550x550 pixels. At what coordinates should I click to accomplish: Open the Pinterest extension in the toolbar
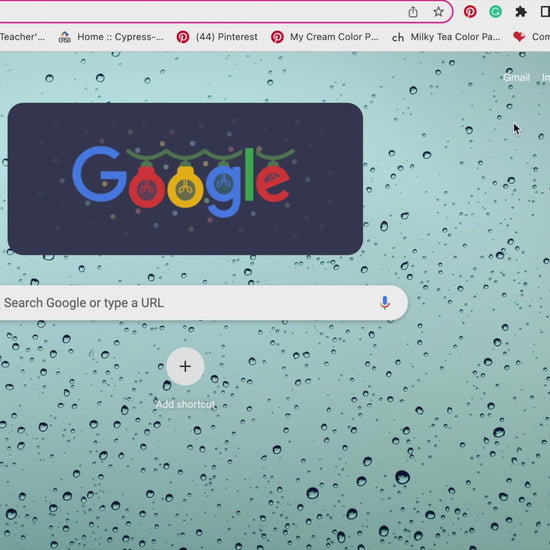[x=470, y=12]
